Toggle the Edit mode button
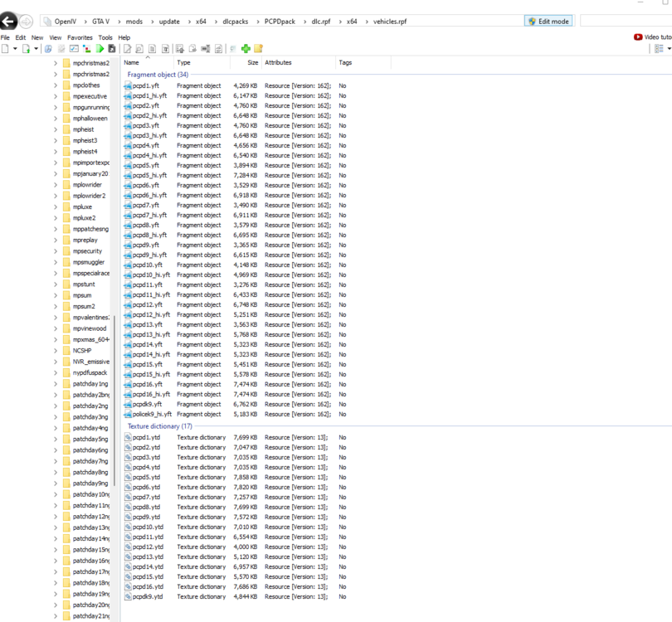Image resolution: width=672 pixels, height=622 pixels. [548, 21]
